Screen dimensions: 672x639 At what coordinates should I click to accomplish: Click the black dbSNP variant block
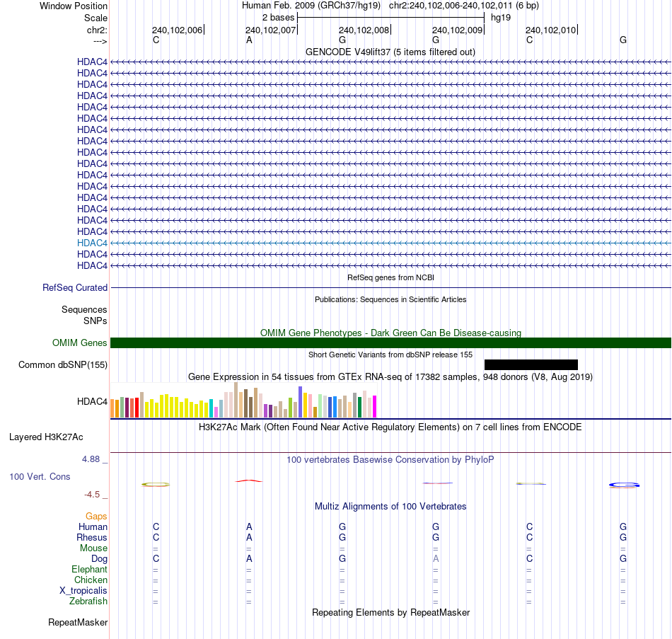pyautogui.click(x=531, y=365)
